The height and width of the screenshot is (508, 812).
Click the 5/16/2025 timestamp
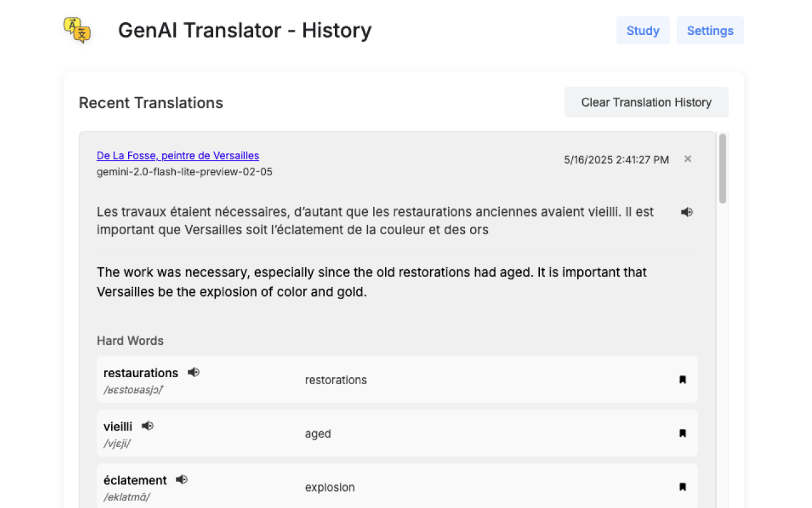click(x=616, y=160)
